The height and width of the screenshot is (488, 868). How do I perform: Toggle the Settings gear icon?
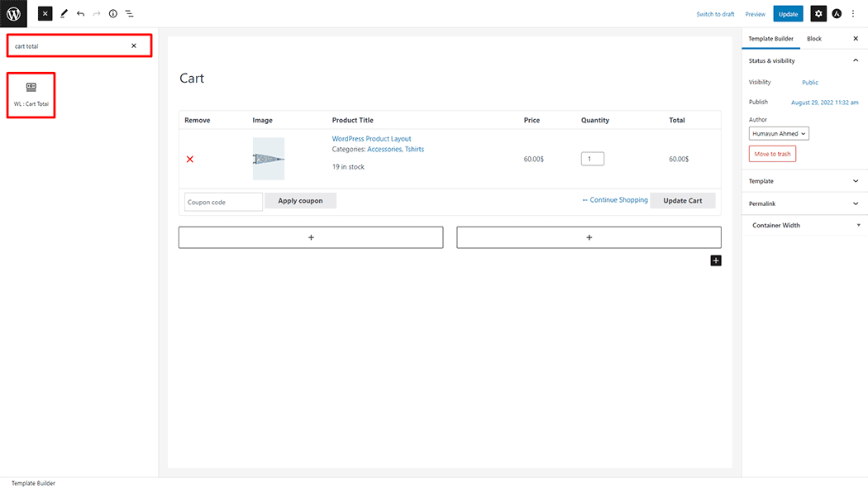[x=818, y=14]
